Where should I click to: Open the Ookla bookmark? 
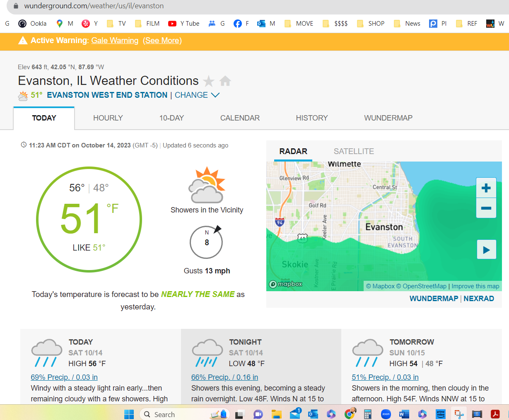[x=32, y=24]
